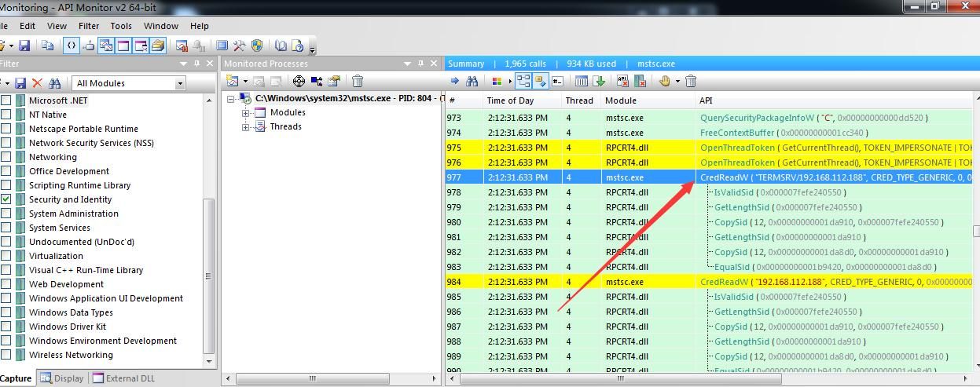Click the binoculars find icon in Filter panel
980x387 pixels.
click(54, 83)
